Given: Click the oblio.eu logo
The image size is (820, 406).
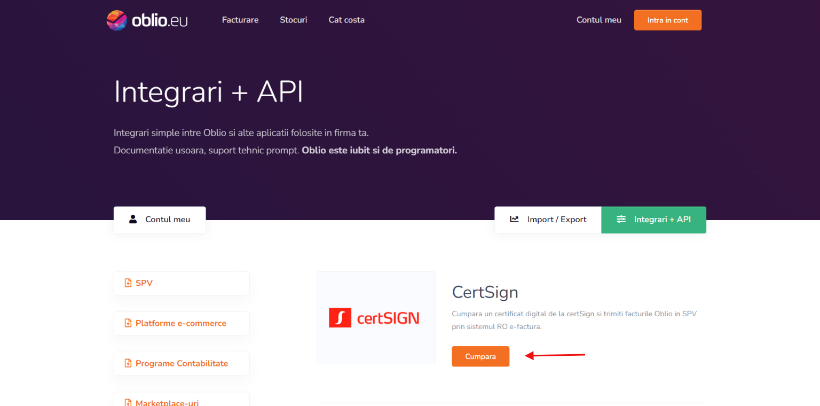Looking at the screenshot, I should 147,20.
